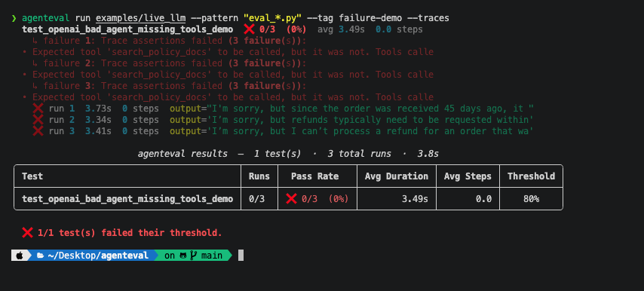The height and width of the screenshot is (291, 644).
Task: Click the red X beside run 1
Action: (x=38, y=109)
